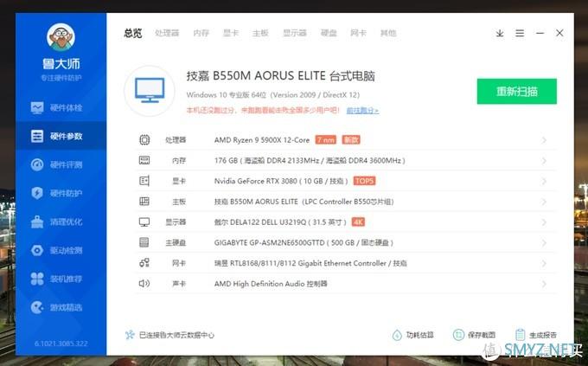Click the cloud data center connection icon
Image resolution: width=588 pixels, height=366 pixels.
pyautogui.click(x=130, y=335)
